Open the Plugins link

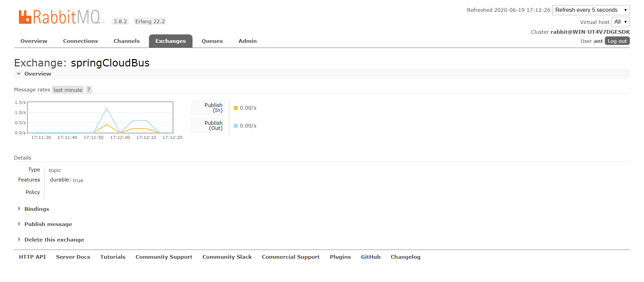coord(340,257)
